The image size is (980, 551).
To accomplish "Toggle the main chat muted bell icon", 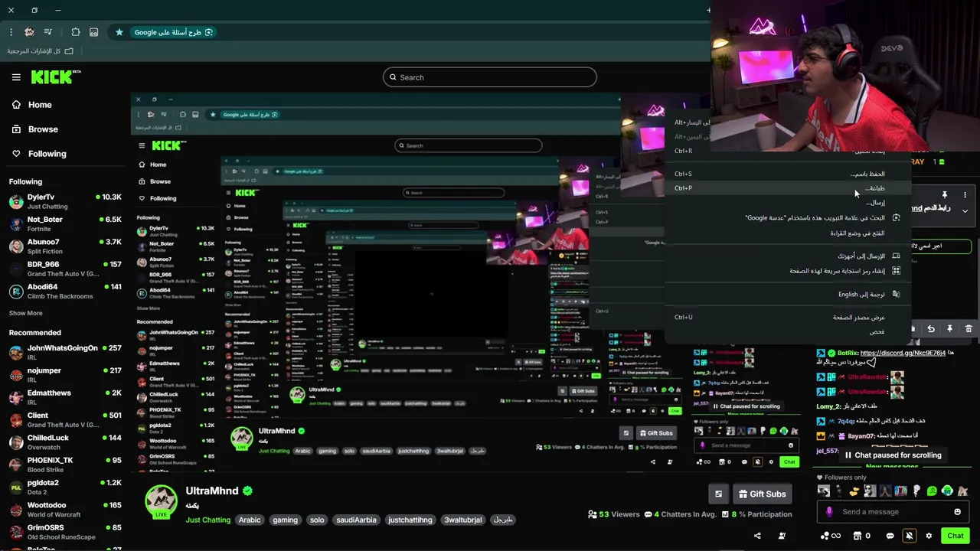I will coord(909,536).
